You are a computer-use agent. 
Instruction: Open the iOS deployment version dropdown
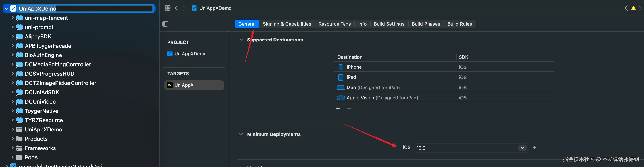tap(522, 148)
